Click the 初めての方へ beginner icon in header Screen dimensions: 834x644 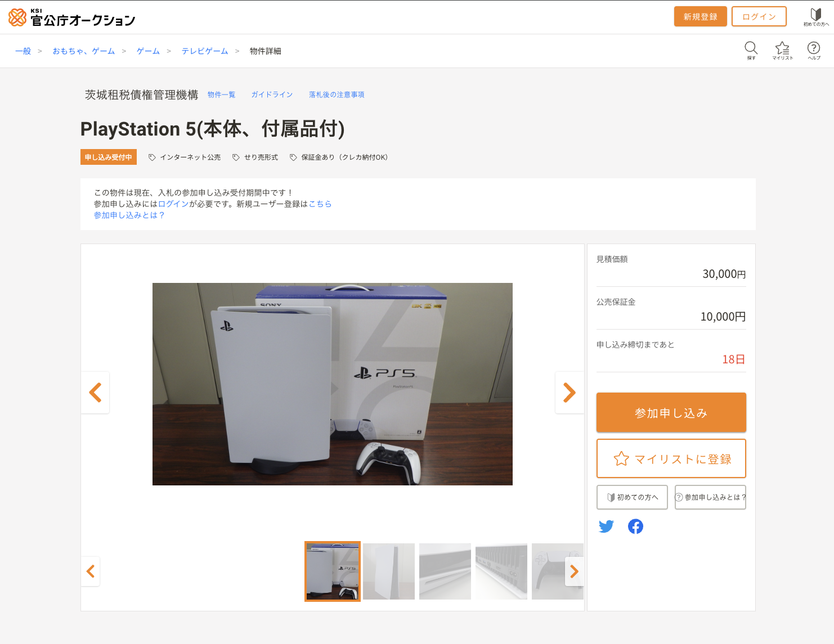(x=816, y=17)
